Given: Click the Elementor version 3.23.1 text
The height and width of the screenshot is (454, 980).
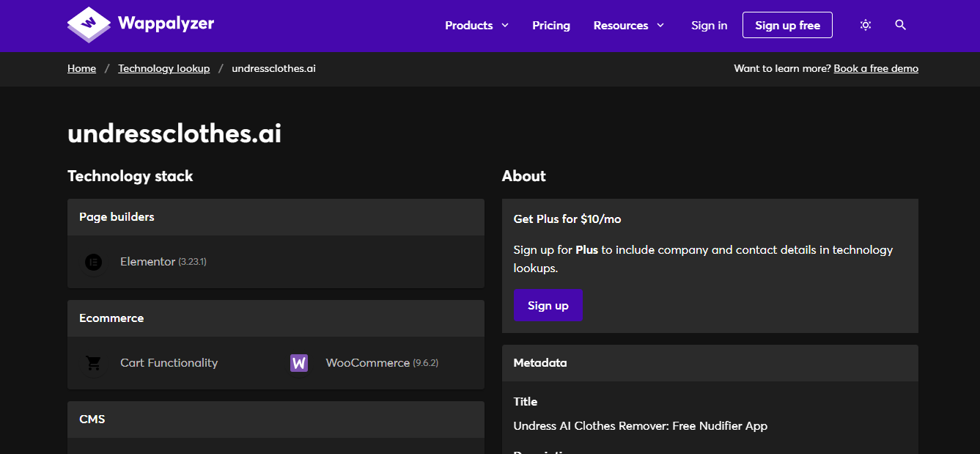Looking at the screenshot, I should (193, 262).
